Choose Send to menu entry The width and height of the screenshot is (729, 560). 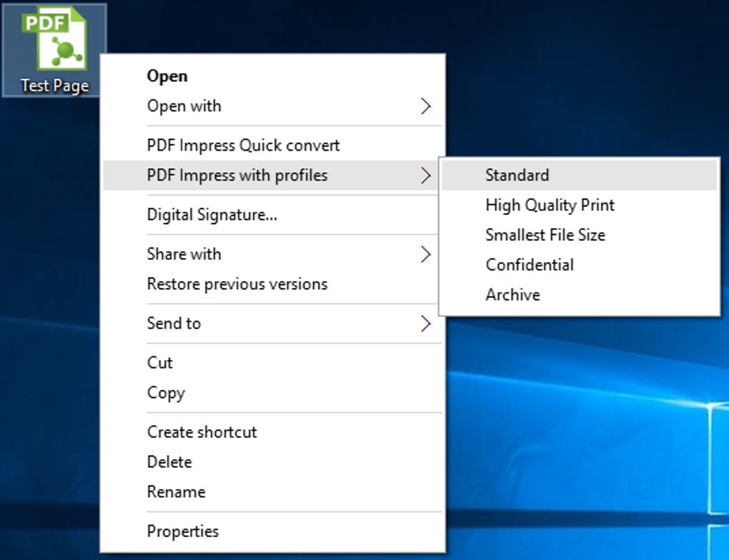(272, 323)
